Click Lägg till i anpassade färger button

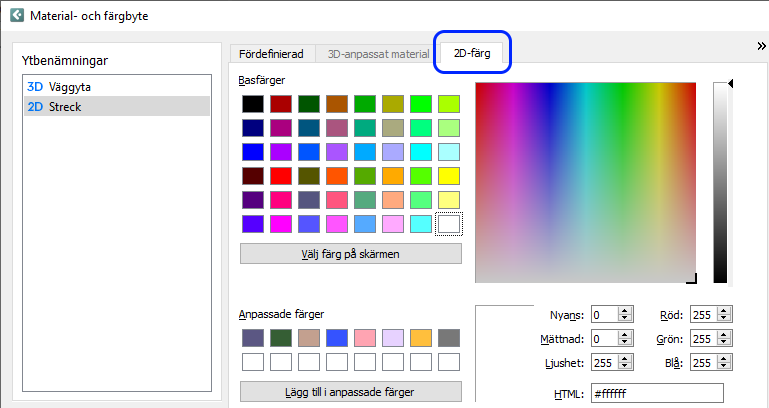(350, 391)
